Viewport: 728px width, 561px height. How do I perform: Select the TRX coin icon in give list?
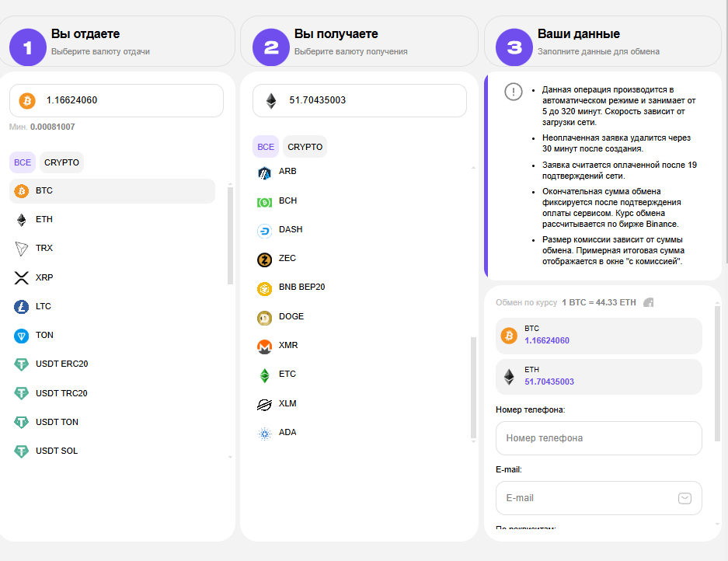[x=21, y=249]
